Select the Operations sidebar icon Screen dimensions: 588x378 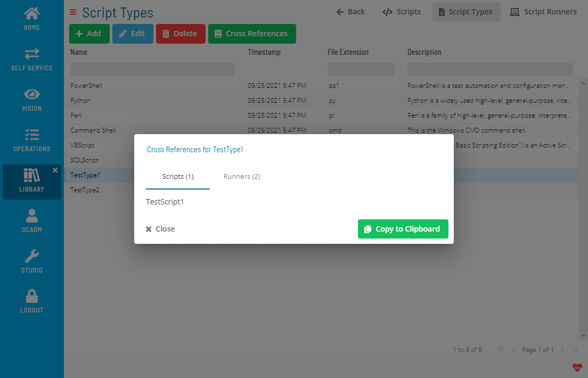tap(31, 139)
